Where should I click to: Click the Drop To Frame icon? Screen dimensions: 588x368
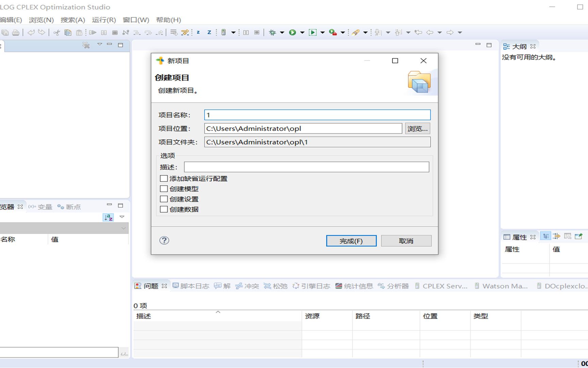pos(174,32)
